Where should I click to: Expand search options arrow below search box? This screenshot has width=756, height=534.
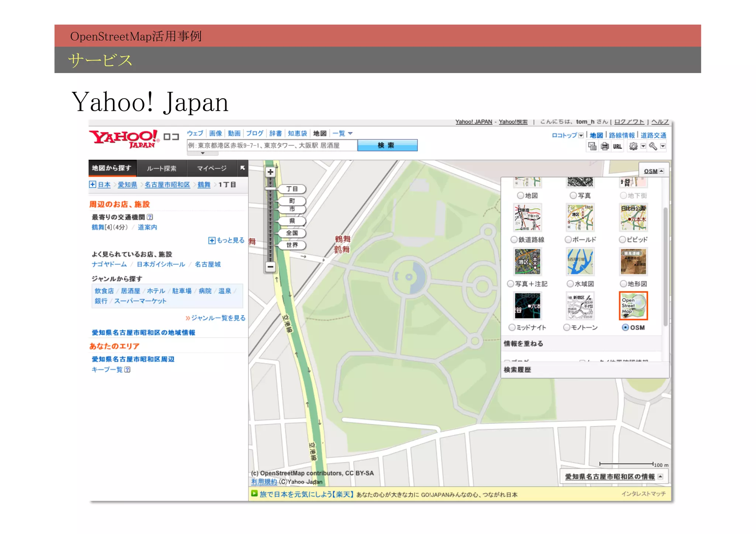coord(202,153)
